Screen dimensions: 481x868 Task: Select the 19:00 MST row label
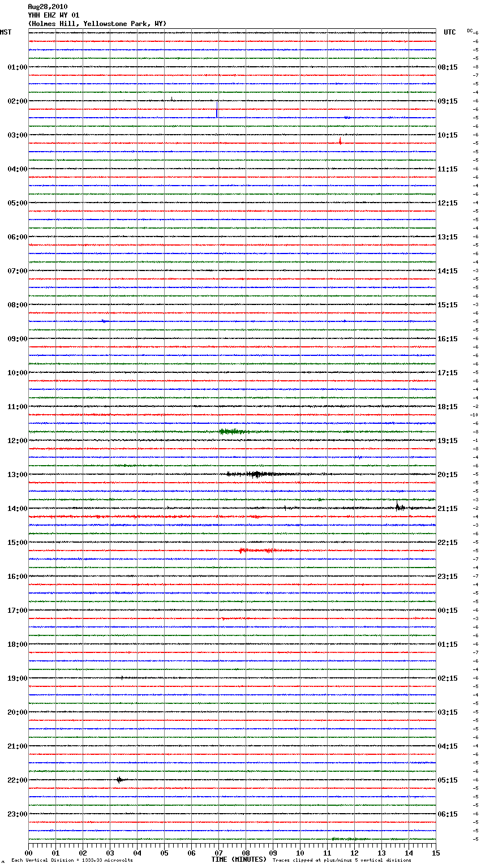[18, 678]
